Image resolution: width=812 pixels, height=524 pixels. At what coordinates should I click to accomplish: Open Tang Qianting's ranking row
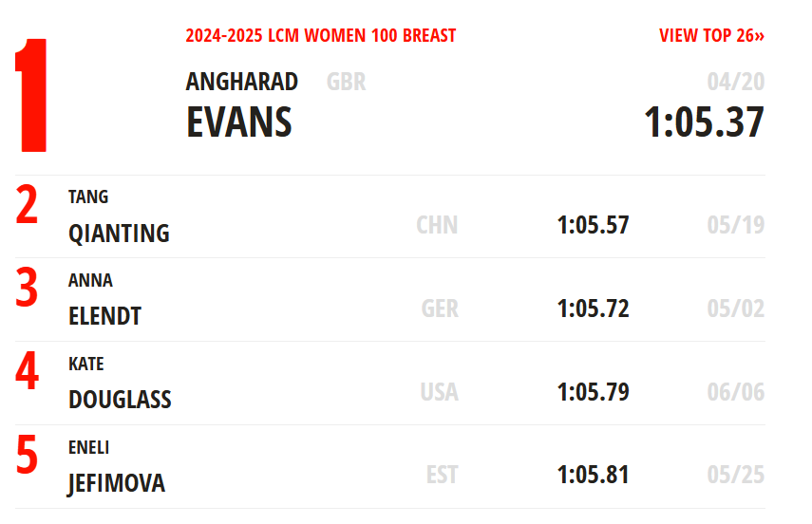coord(390,216)
